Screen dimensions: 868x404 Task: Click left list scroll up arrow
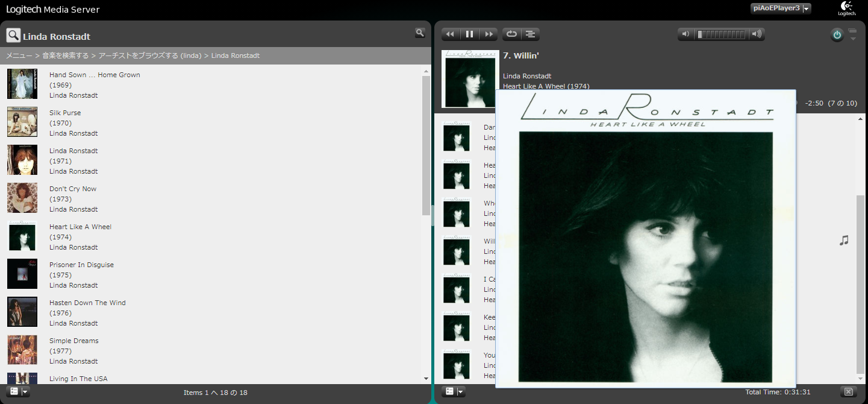426,72
